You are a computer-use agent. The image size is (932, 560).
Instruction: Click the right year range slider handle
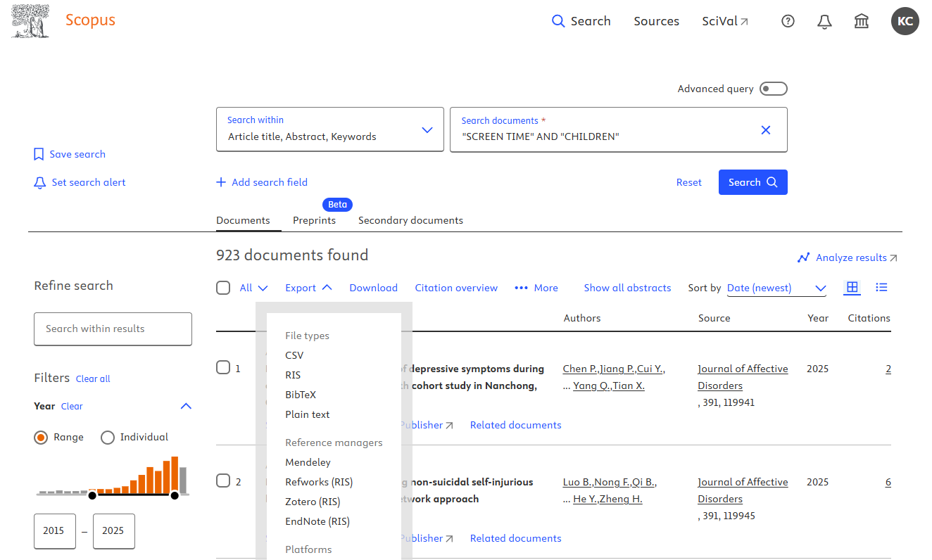(x=175, y=496)
